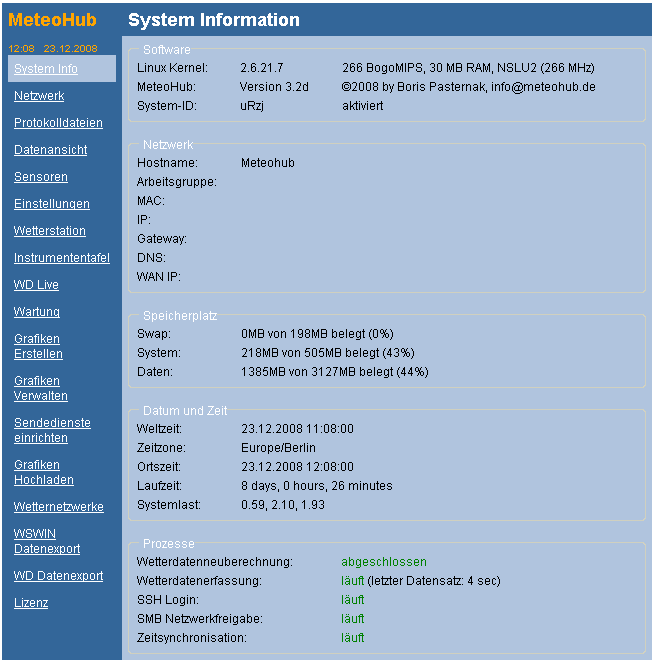Click the Wetterstation link

coord(50,231)
